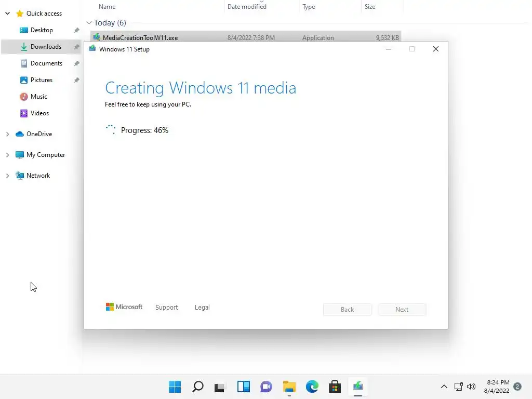Click the pin icon beside Downloads

(77, 47)
